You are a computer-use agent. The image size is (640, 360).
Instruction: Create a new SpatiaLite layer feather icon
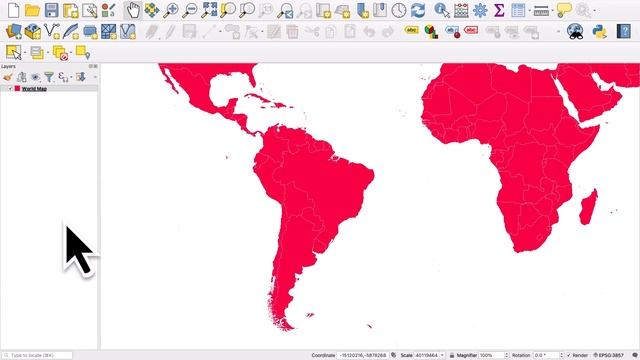[71, 31]
